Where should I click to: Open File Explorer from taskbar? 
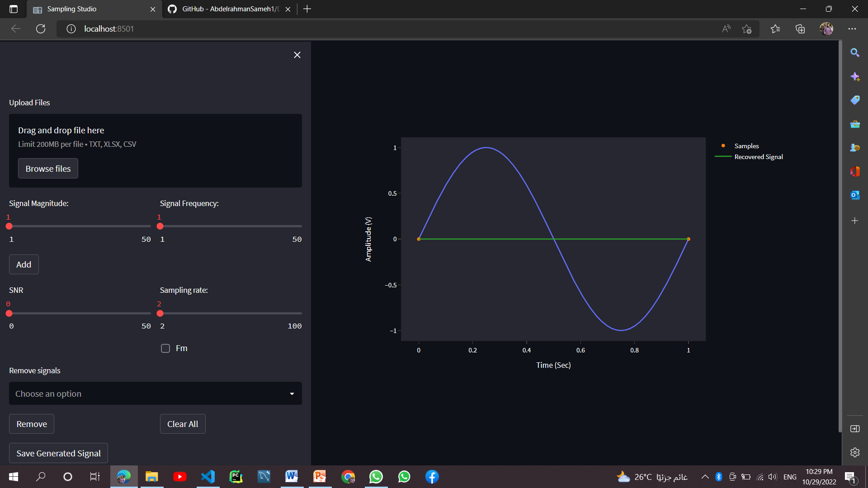tap(152, 477)
